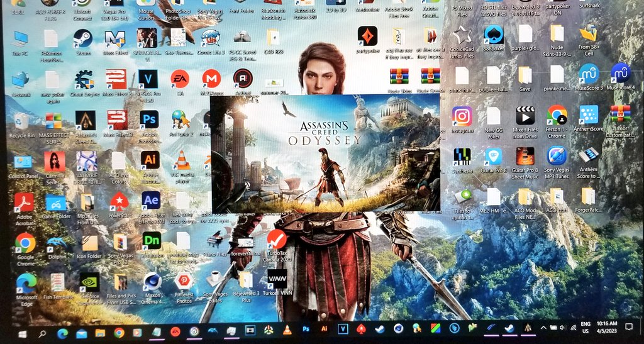Viewport: 644px width, 344px height.
Task: Launch Maxon Cinema 4D from the desktop
Action: [152, 282]
